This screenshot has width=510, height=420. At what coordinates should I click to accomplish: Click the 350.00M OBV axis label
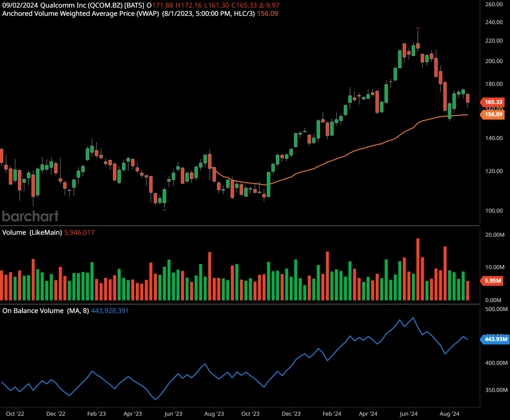pyautogui.click(x=496, y=390)
